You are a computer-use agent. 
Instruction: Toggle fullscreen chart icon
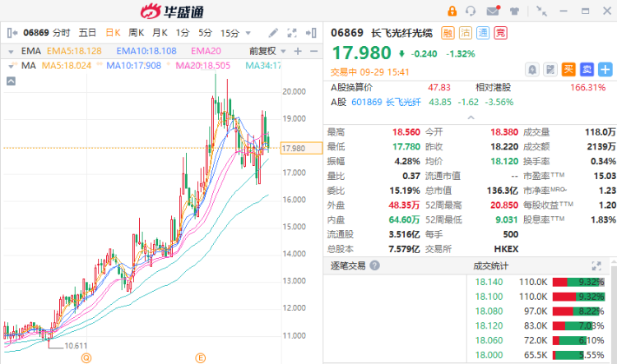point(292,33)
